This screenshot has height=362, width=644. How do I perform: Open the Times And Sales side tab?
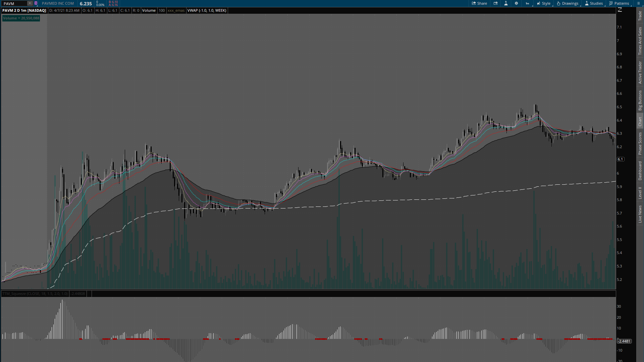click(640, 41)
